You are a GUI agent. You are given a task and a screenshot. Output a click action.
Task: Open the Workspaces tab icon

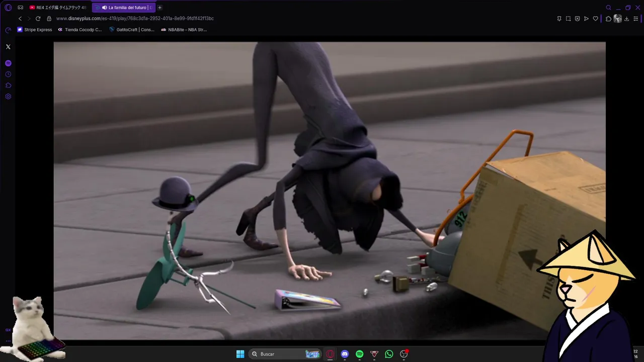click(21, 8)
